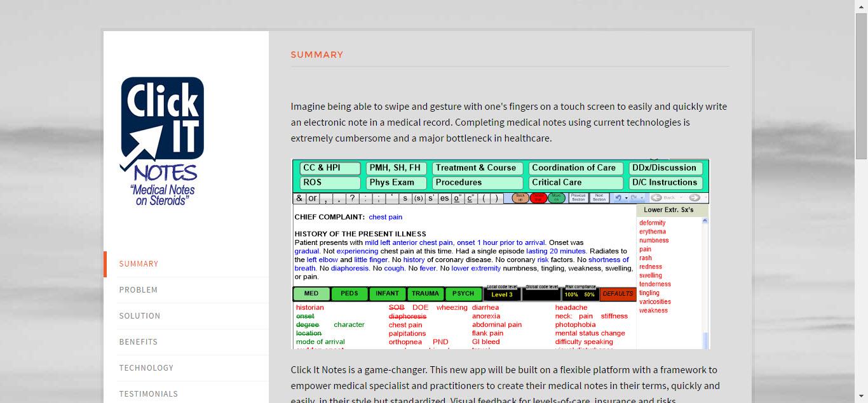
Task: Click the Previous Section button
Action: click(x=578, y=198)
